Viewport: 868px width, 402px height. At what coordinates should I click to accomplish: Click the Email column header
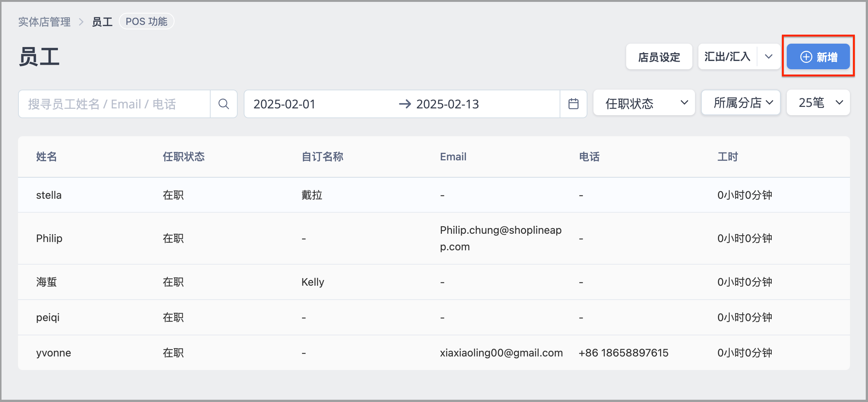coord(453,157)
